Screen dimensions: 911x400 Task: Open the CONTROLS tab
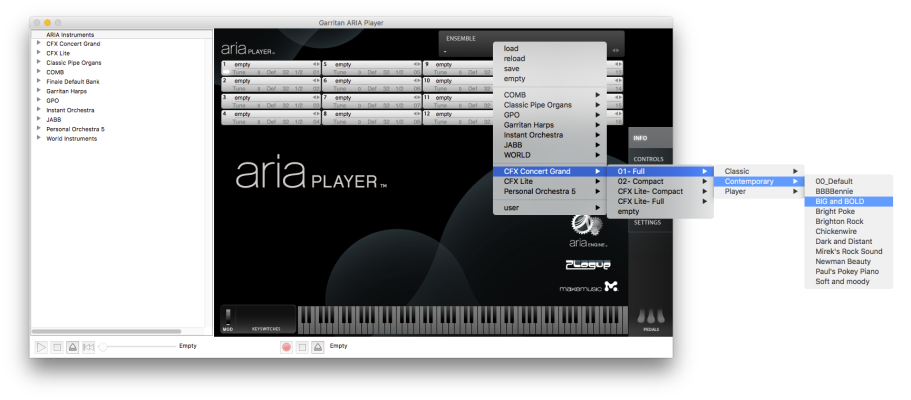pos(650,159)
